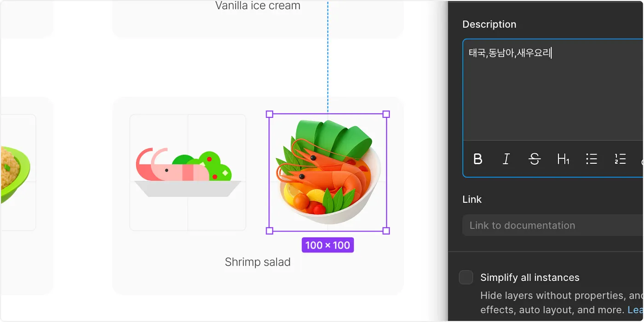Select the flat shrimp salad illustration
This screenshot has height=322, width=644.
point(188,172)
